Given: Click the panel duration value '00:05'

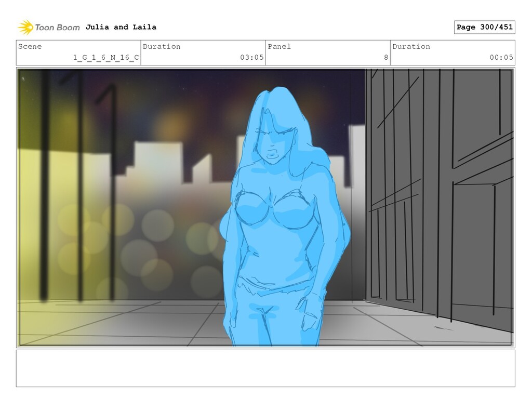Looking at the screenshot, I should tap(501, 57).
